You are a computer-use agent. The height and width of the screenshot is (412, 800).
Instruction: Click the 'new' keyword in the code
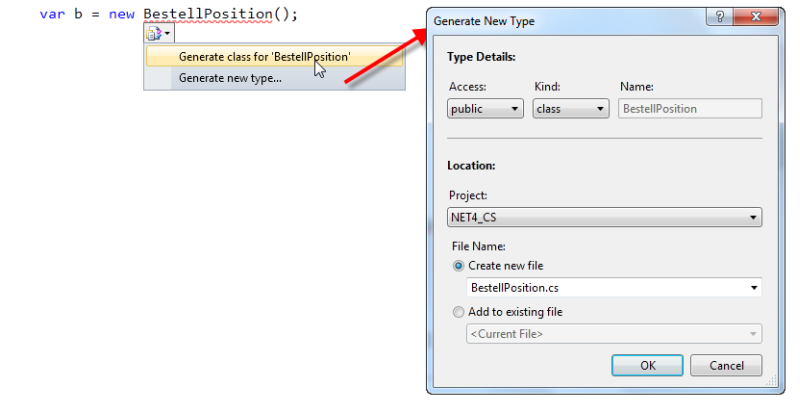click(x=122, y=15)
